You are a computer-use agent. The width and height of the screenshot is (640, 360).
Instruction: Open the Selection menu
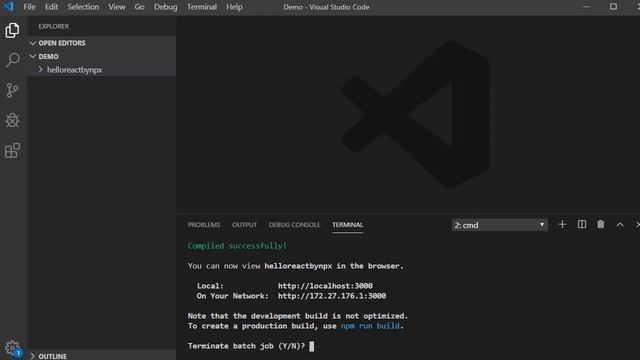coord(83,7)
